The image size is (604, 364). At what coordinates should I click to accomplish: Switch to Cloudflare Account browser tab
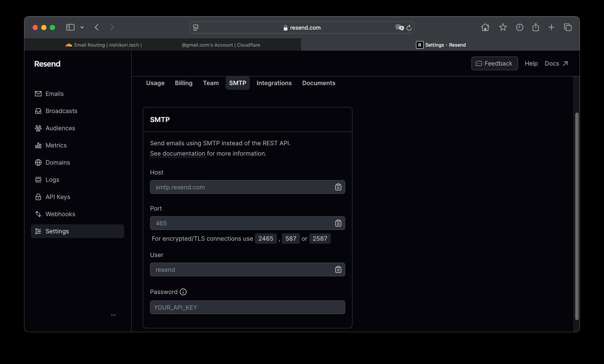(x=221, y=45)
